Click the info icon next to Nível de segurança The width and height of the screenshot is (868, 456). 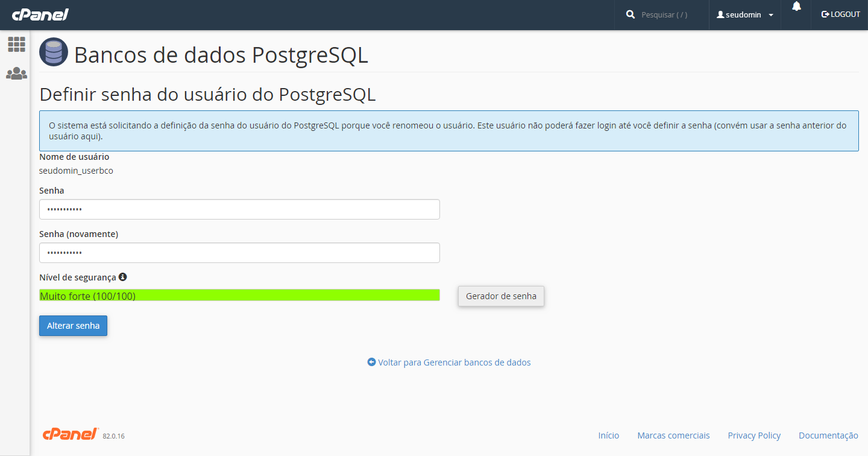coord(123,277)
